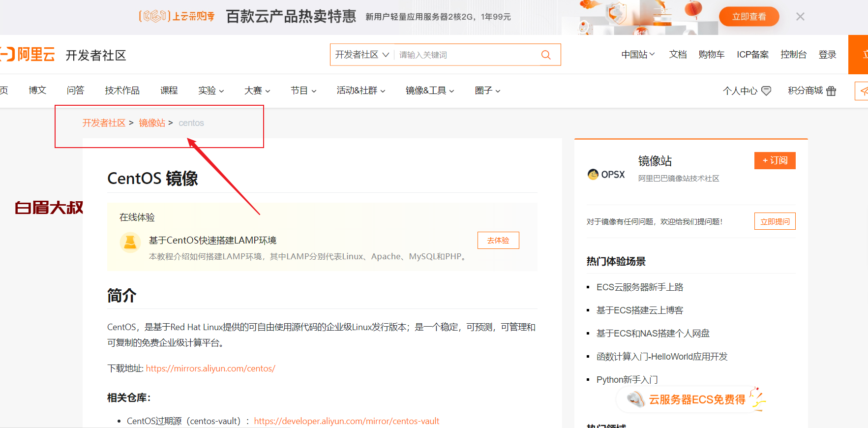
Task: Expand the 活动&社群 menu
Action: [361, 91]
